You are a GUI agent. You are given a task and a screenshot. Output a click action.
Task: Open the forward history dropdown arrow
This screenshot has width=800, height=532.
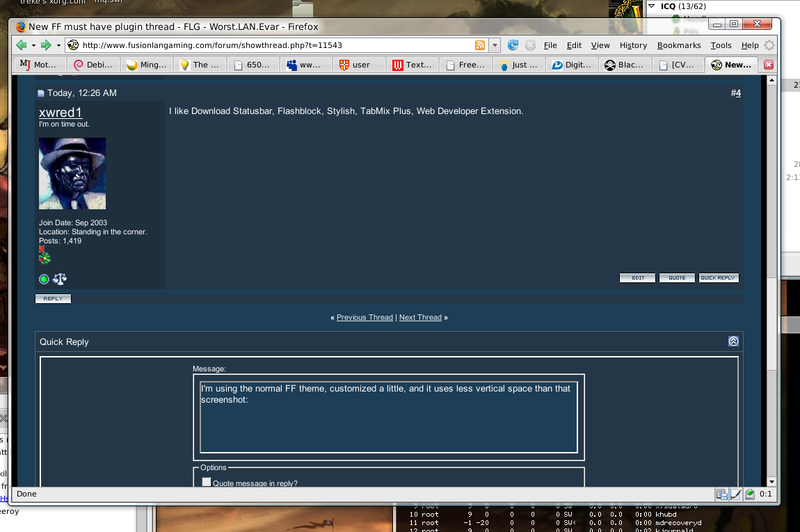click(x=58, y=45)
